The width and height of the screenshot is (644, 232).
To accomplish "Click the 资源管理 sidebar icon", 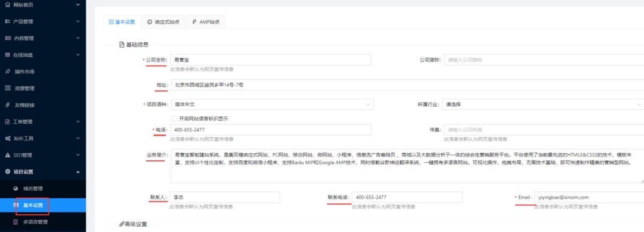I will pos(8,88).
